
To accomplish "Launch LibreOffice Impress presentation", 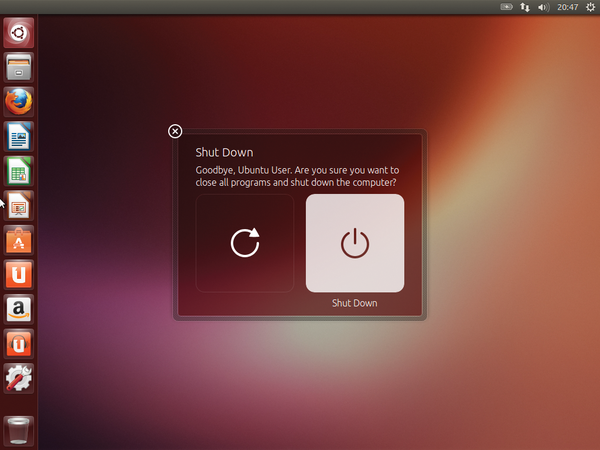I will (x=18, y=205).
